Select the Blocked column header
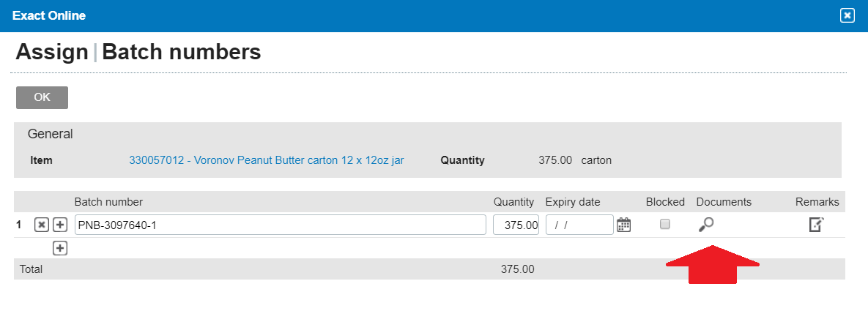 665,202
